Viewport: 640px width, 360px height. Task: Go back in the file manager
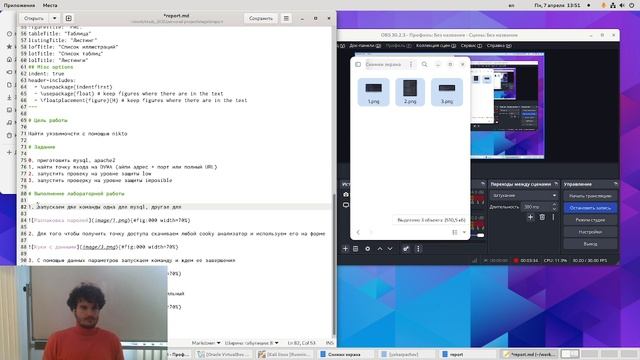(x=358, y=232)
